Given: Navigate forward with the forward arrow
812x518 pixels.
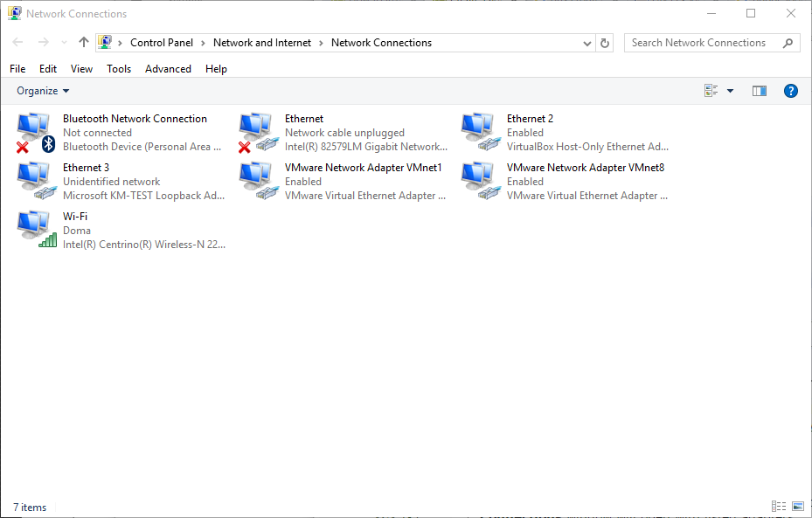Looking at the screenshot, I should pyautogui.click(x=44, y=43).
